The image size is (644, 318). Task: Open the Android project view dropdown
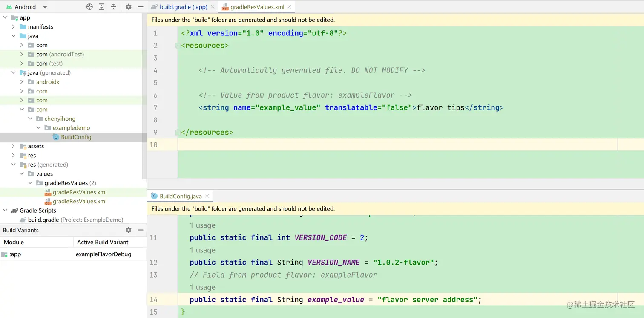click(26, 7)
